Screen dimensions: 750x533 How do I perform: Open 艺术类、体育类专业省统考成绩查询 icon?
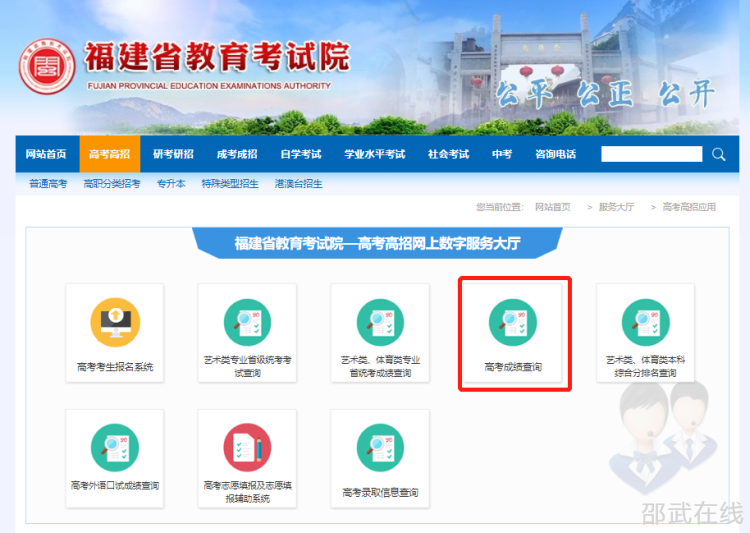380,322
